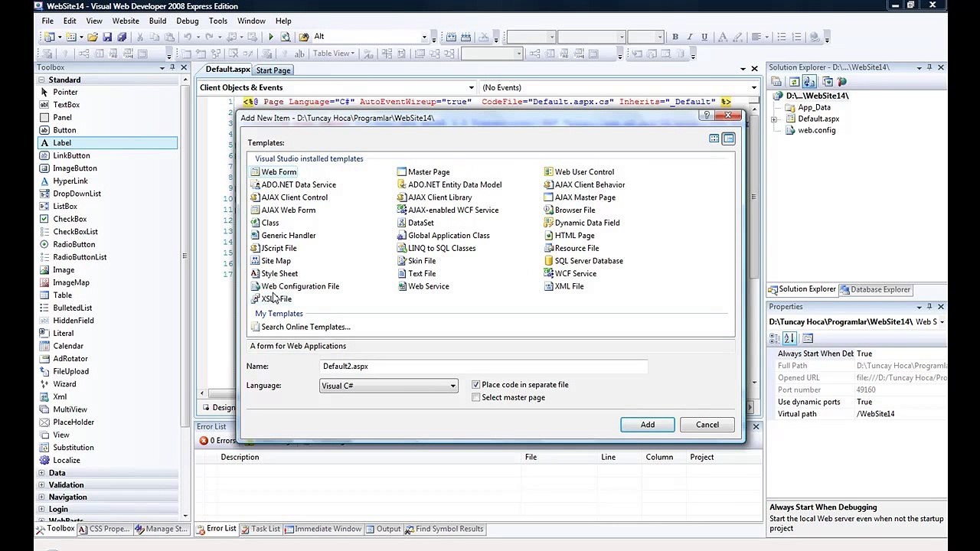Select the Site Map template
The height and width of the screenshot is (551, 980).
(x=270, y=261)
